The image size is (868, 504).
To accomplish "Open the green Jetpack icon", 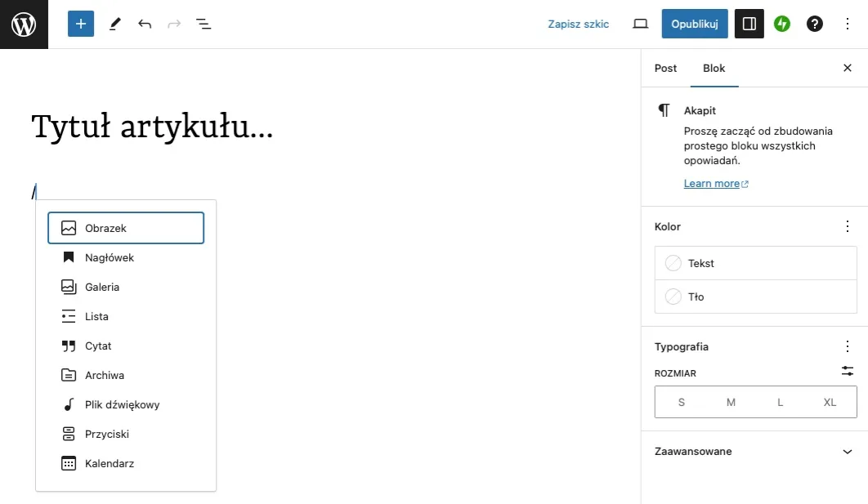I will pyautogui.click(x=781, y=24).
